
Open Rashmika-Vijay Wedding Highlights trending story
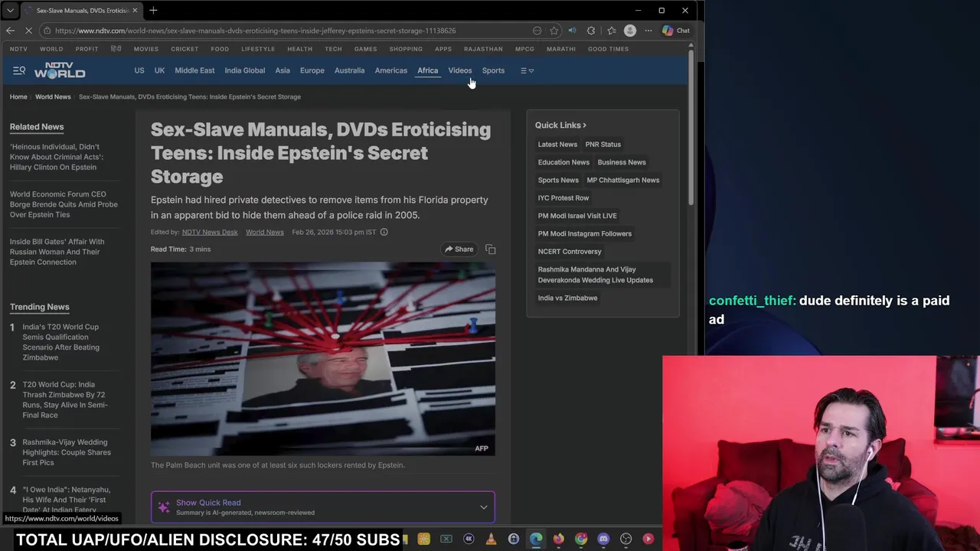(x=67, y=452)
